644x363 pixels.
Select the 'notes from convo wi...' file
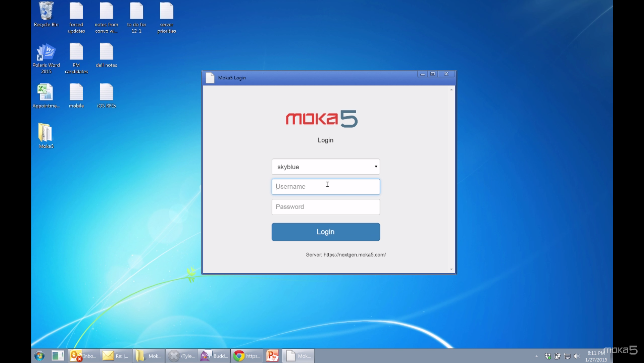(106, 18)
